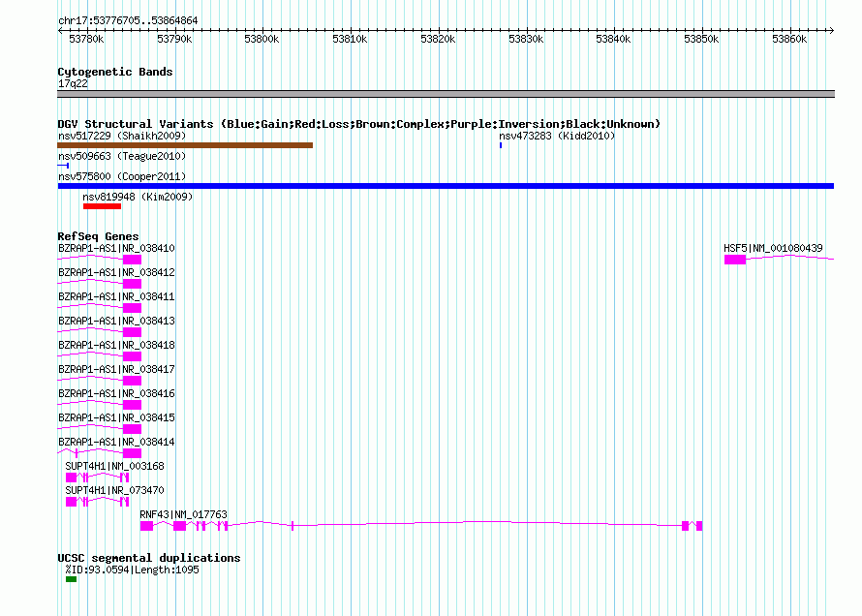This screenshot has height=616, width=862.
Task: Click the first exon of SUPT4H1 NM_003168
Action: click(x=71, y=477)
